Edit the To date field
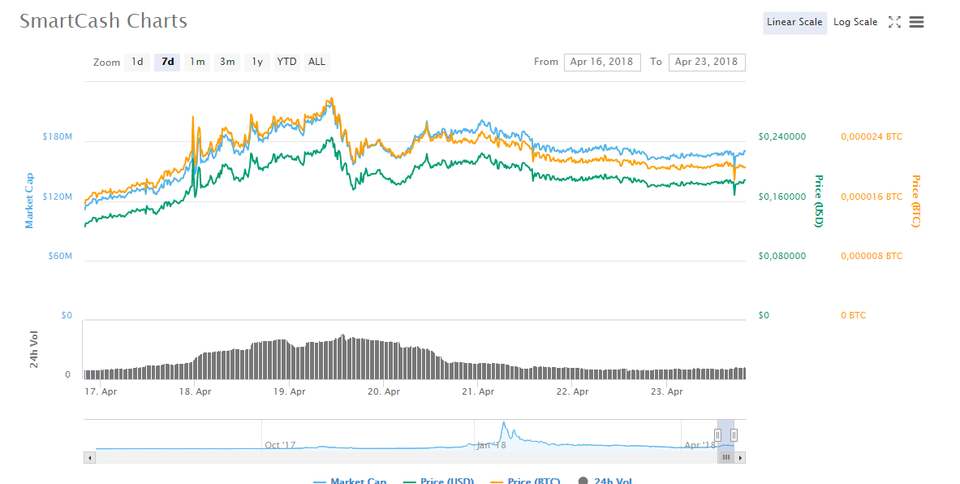960x484 pixels. (707, 62)
